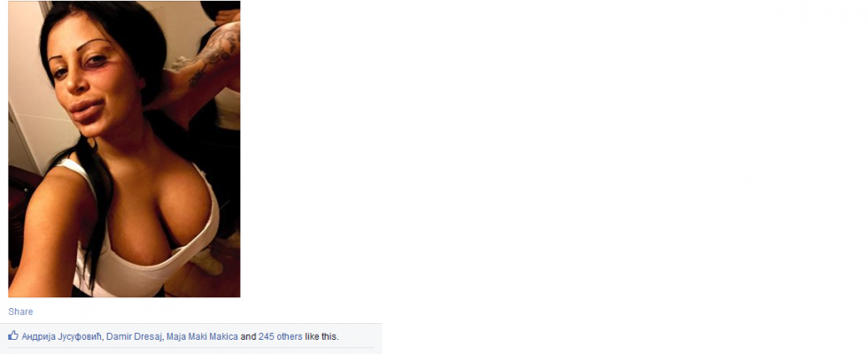868x354 pixels.
Task: Open Maja Maki Makica's profile link
Action: pyautogui.click(x=202, y=336)
